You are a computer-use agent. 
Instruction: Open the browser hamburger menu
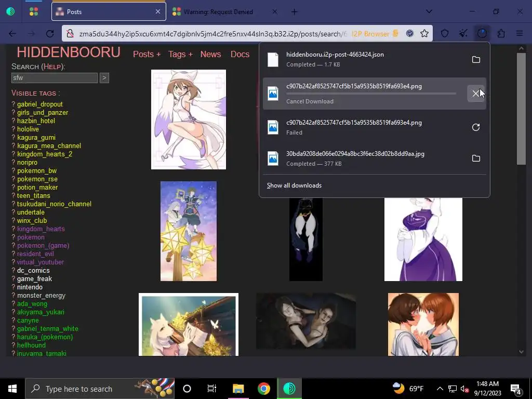[520, 33]
